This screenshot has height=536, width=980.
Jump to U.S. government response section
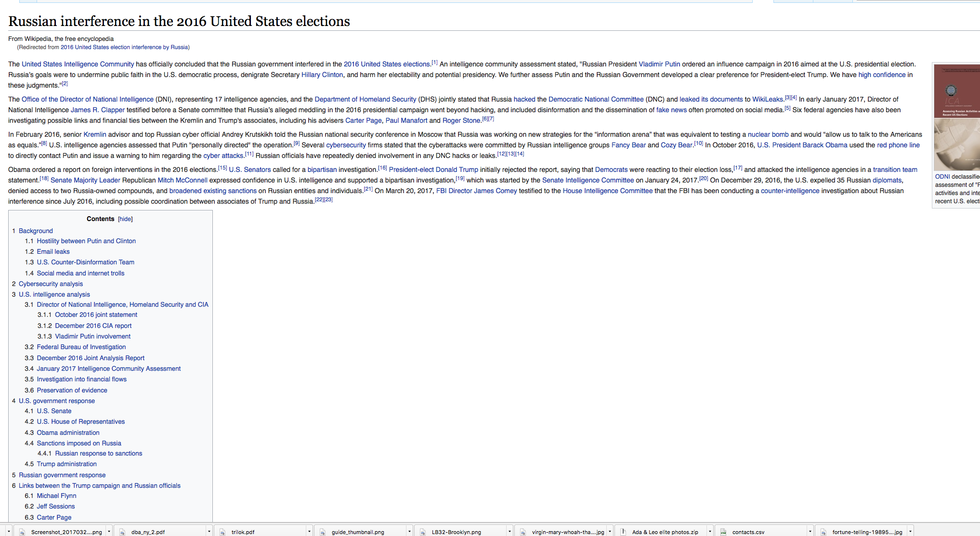[x=57, y=401]
